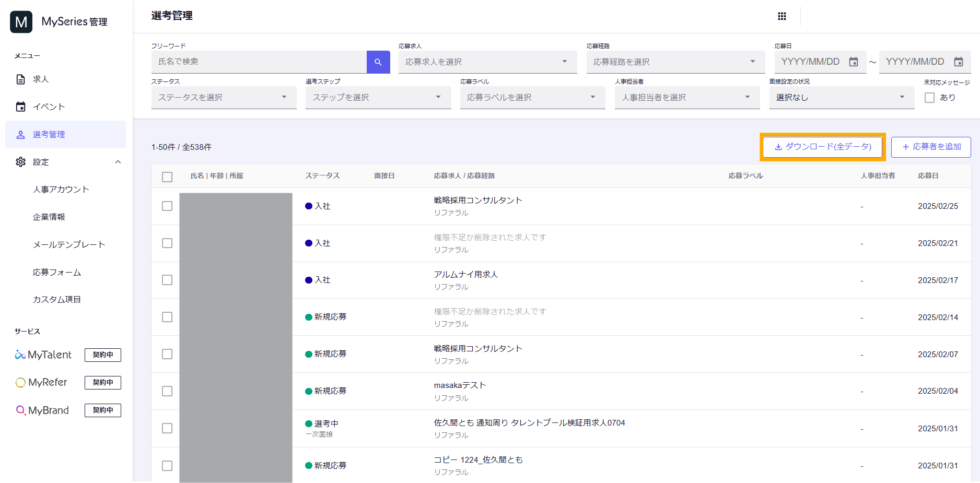Open イベント in the sidebar menu
Image resolution: width=980 pixels, height=483 pixels.
pos(49,107)
